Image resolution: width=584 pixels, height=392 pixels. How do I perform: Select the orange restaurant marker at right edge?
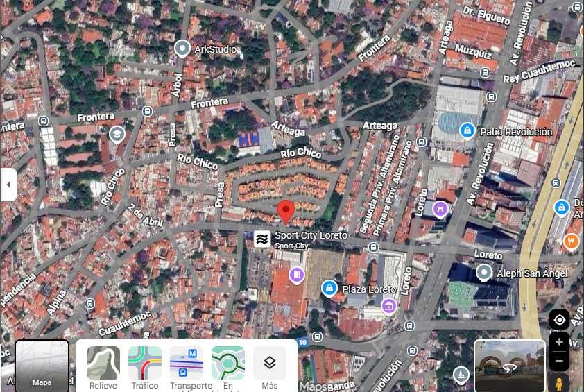tap(572, 241)
